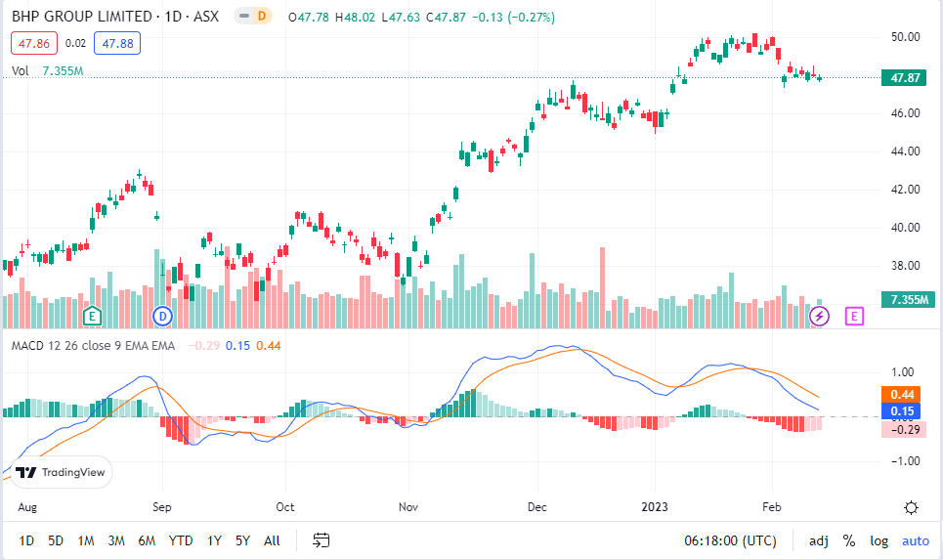Toggle percentage scale mode

click(x=848, y=540)
